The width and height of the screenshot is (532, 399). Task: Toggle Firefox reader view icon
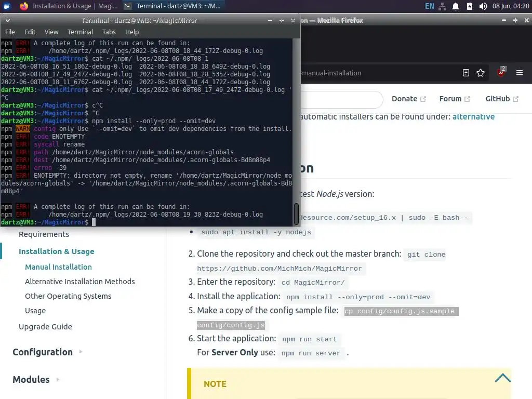point(466,73)
